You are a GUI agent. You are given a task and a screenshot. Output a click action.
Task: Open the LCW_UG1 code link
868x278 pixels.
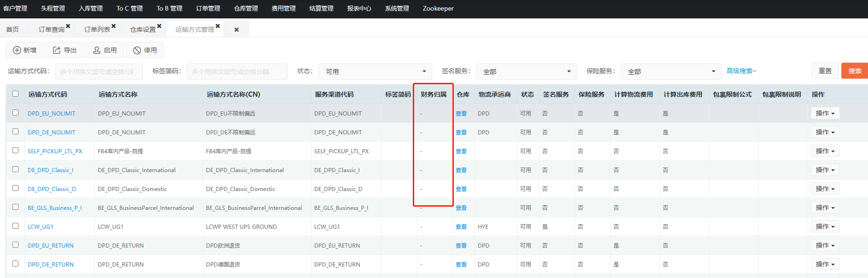[x=41, y=227]
